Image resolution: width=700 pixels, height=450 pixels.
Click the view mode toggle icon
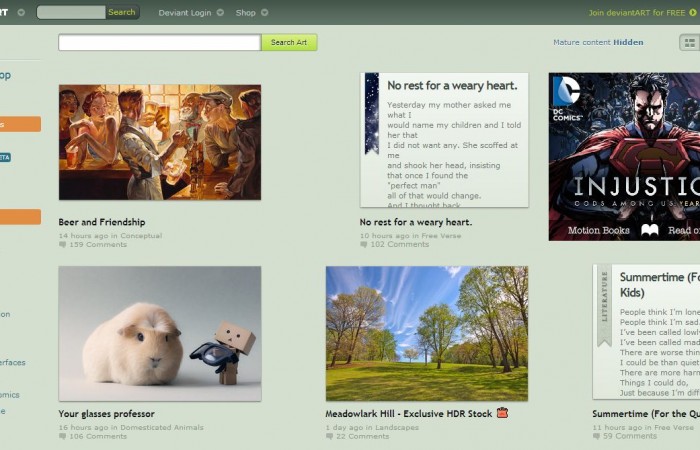[689, 42]
